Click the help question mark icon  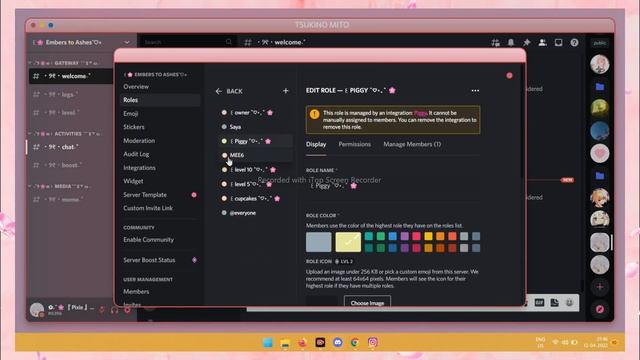[574, 42]
